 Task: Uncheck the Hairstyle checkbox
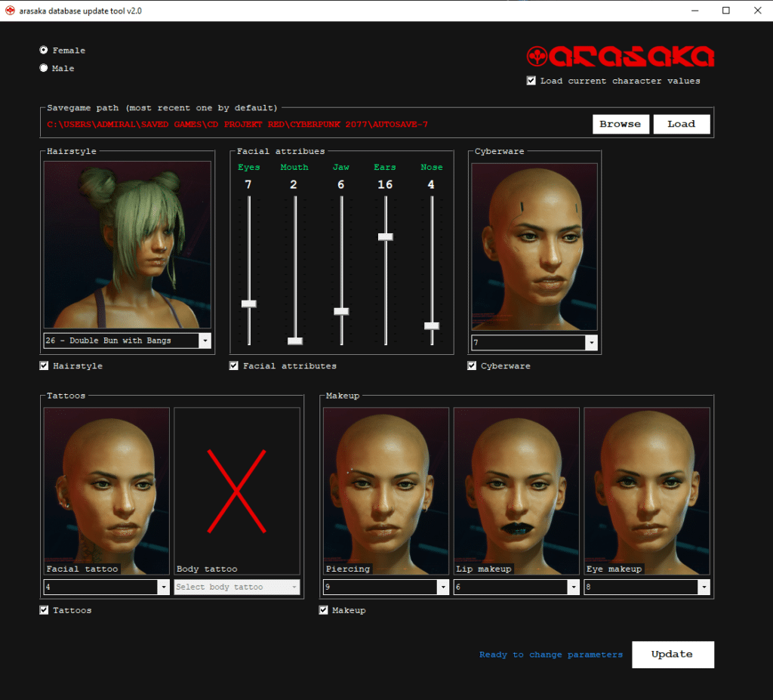pyautogui.click(x=43, y=365)
